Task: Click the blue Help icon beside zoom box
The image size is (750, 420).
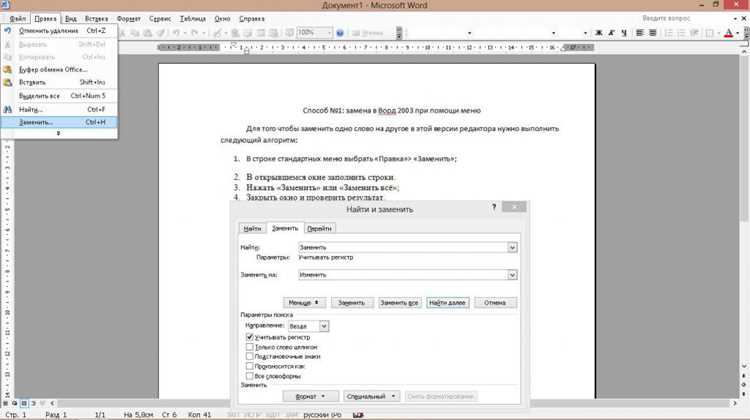Action: click(340, 33)
